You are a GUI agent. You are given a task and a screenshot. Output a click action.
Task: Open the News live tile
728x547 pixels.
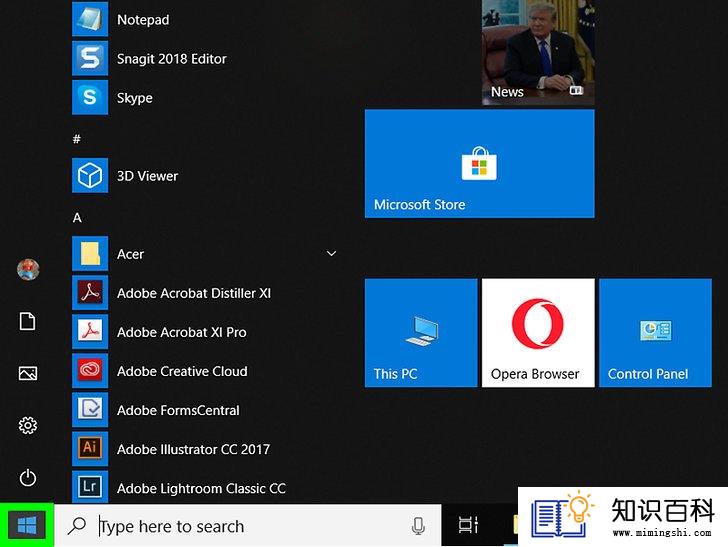click(538, 52)
